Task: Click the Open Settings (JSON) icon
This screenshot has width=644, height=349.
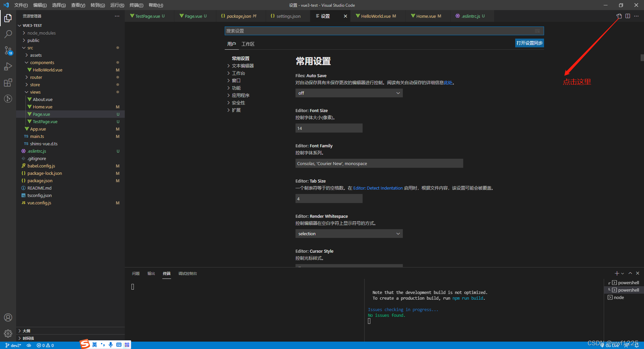Action: [x=619, y=16]
